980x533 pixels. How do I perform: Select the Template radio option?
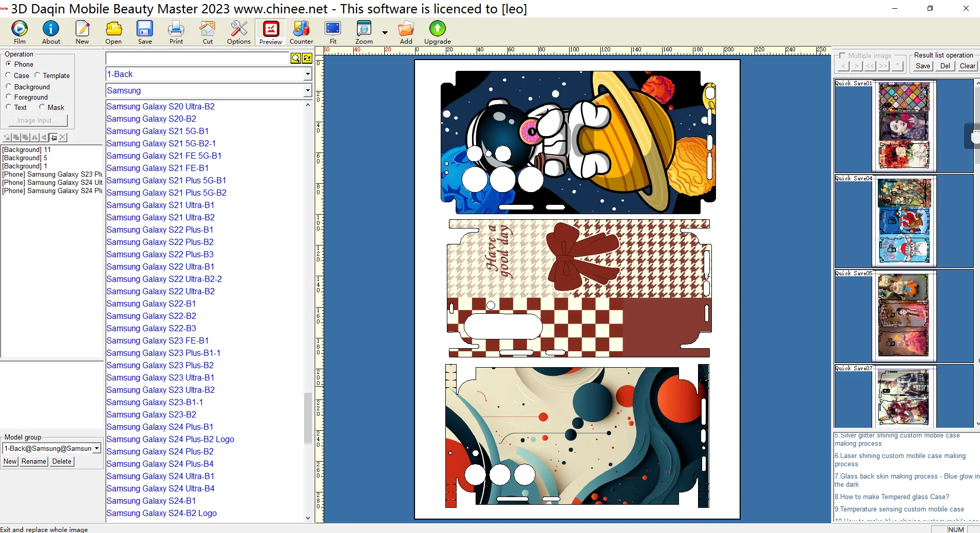tap(37, 75)
